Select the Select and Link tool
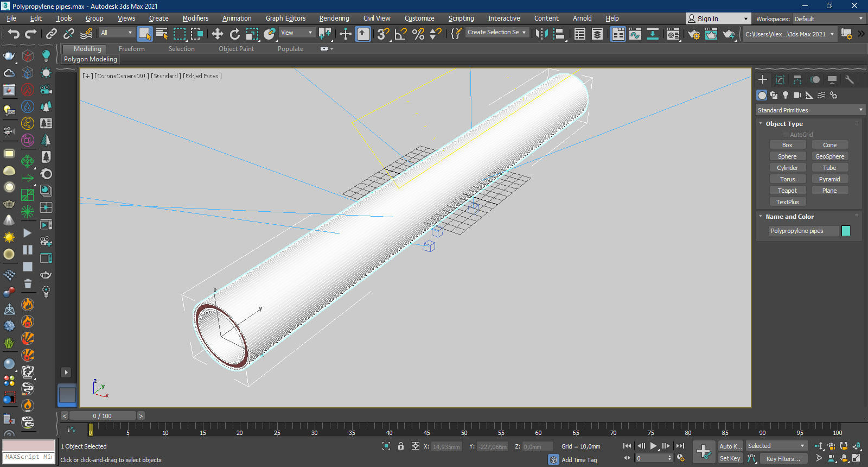Screen dimensions: 868x467 tap(51, 34)
